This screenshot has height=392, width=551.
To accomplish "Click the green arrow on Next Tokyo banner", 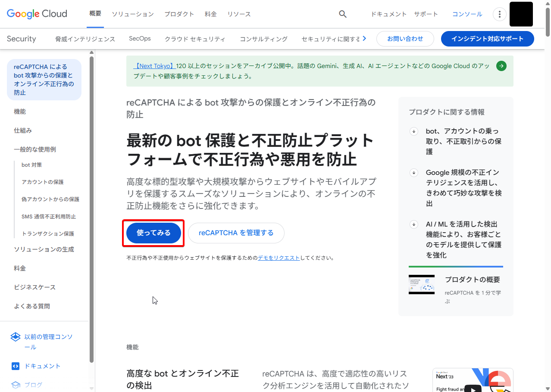I will coord(501,66).
